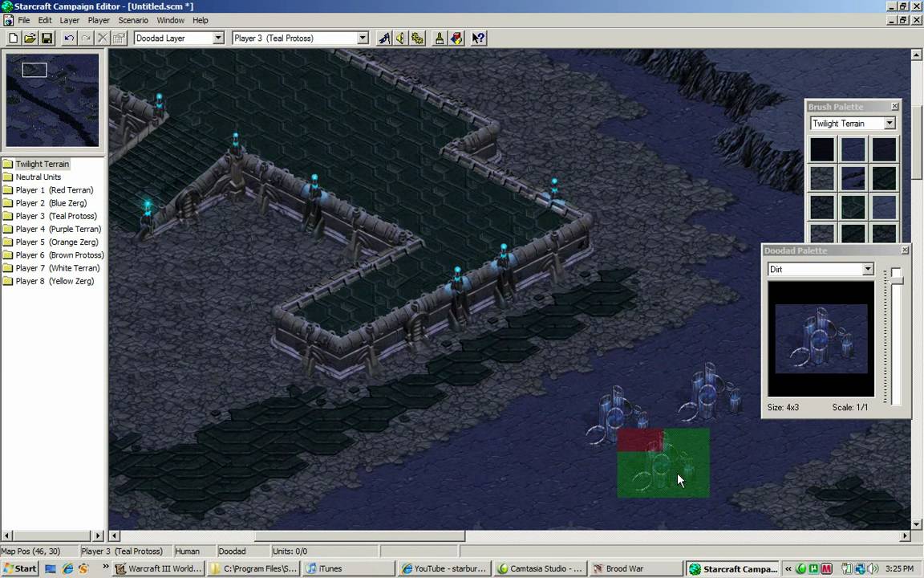Viewport: 924px width, 578px height.
Task: Click the yellow gears toolbar icon
Action: click(x=417, y=39)
